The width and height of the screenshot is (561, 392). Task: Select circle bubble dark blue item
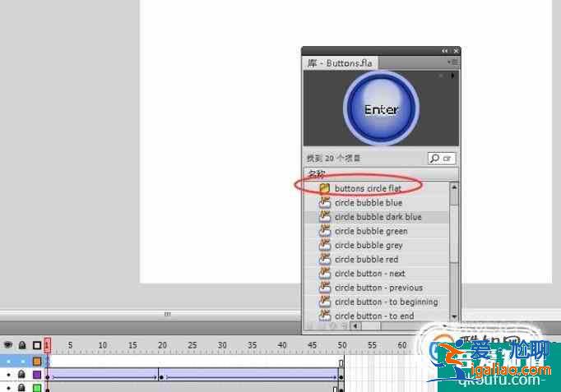(x=378, y=217)
